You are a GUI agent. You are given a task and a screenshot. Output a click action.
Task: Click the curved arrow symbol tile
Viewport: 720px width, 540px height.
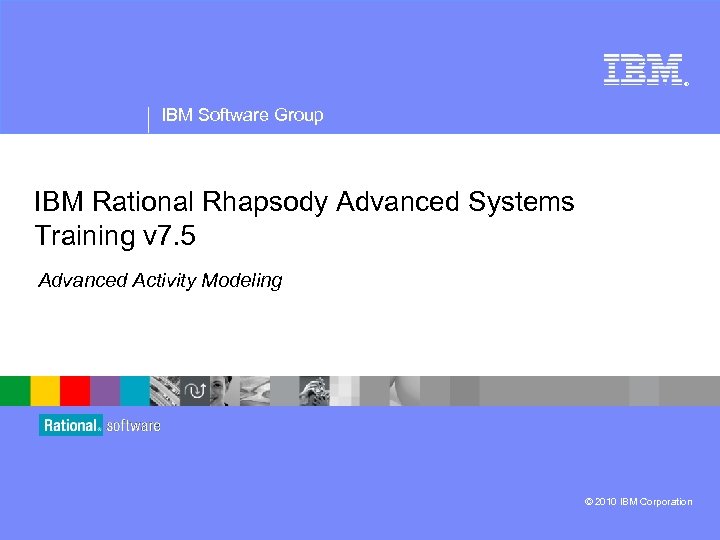point(195,391)
